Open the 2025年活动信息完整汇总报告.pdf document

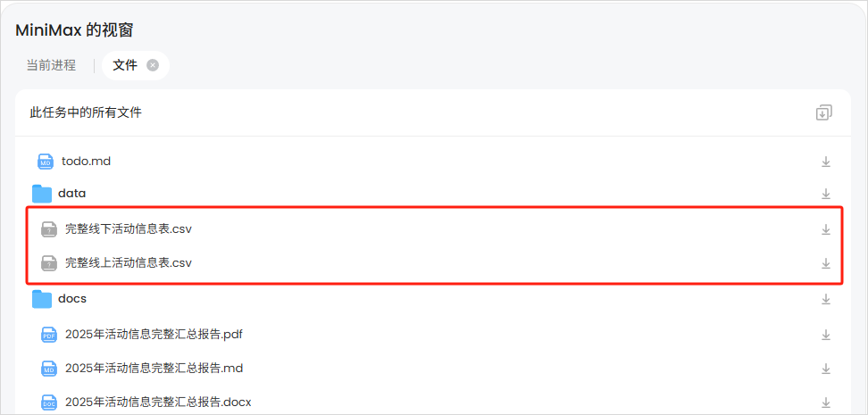point(154,334)
